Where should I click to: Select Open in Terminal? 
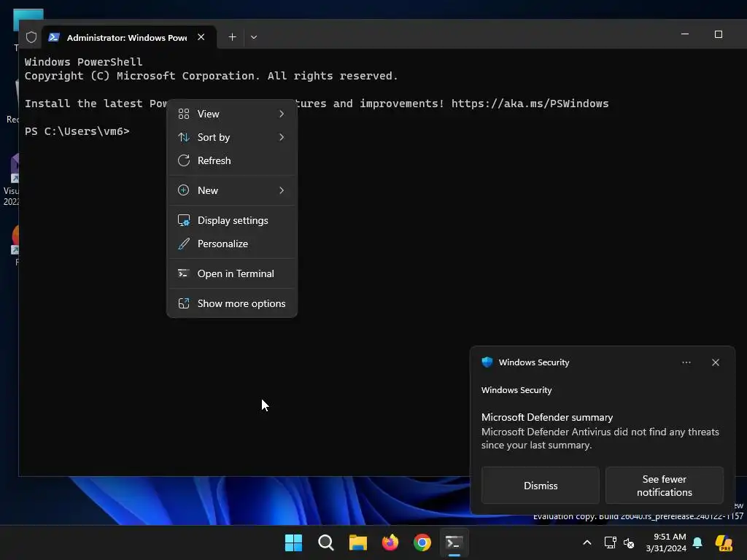(x=232, y=274)
